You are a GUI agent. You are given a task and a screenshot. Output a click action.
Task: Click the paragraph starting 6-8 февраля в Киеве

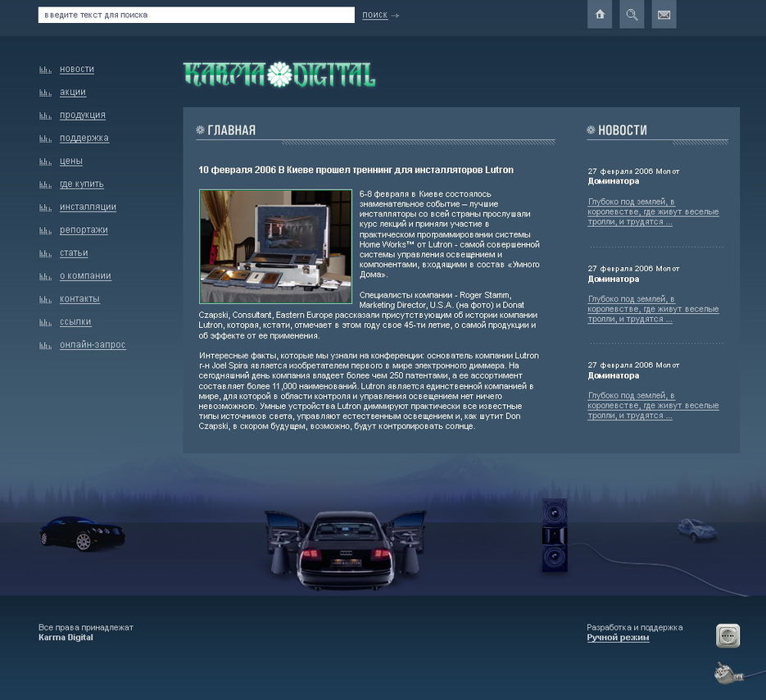tap(450, 234)
